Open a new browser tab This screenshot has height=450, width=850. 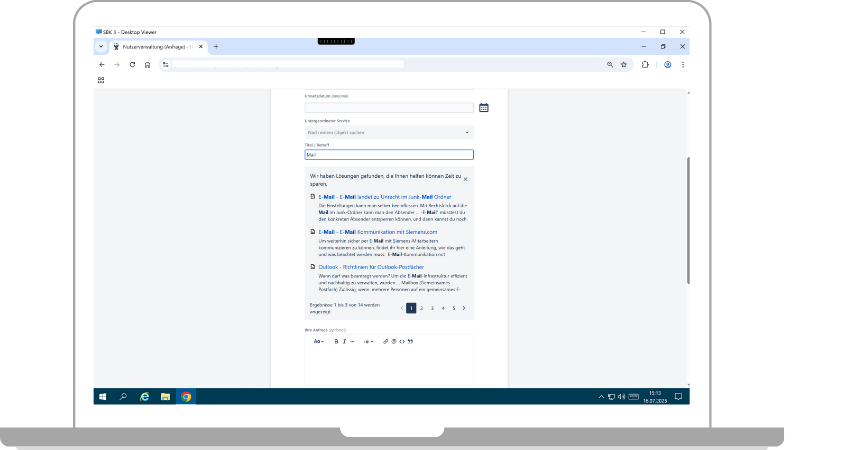point(216,47)
